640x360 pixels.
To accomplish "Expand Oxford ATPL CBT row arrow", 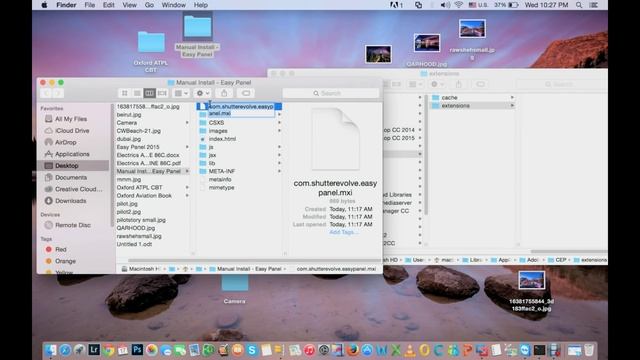I will (x=187, y=187).
